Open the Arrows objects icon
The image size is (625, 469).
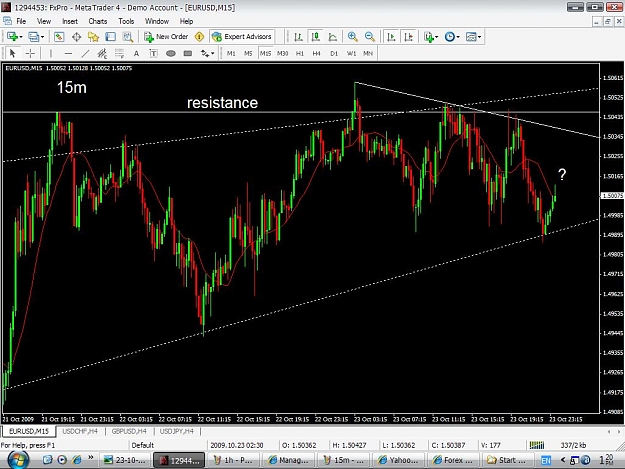(x=205, y=53)
